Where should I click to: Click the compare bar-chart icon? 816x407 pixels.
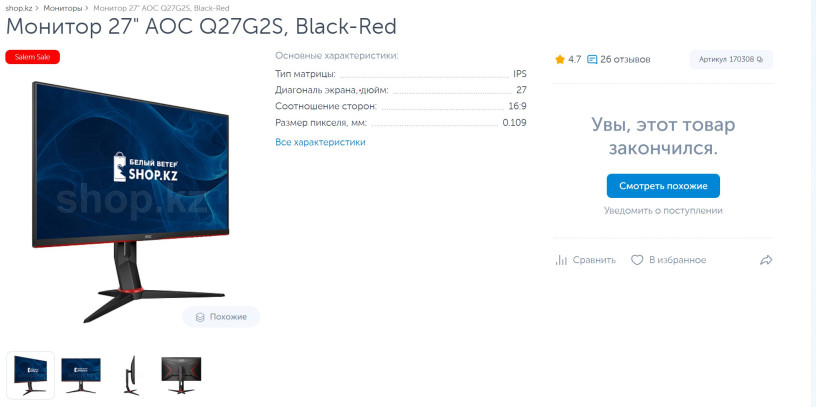561,260
